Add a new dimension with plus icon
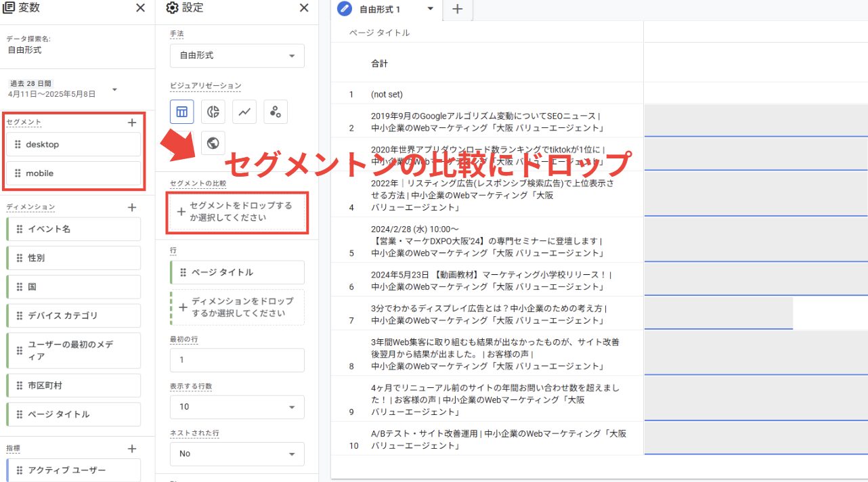Image resolution: width=868 pixels, height=482 pixels. point(132,207)
